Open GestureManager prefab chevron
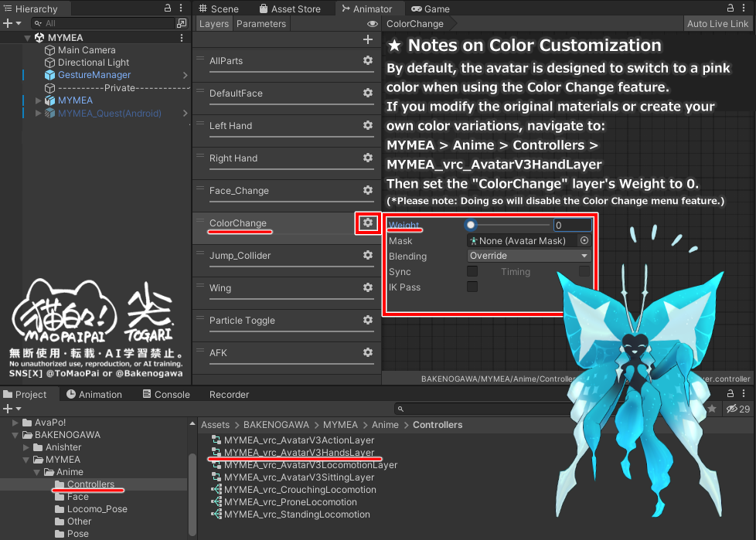 [186, 75]
